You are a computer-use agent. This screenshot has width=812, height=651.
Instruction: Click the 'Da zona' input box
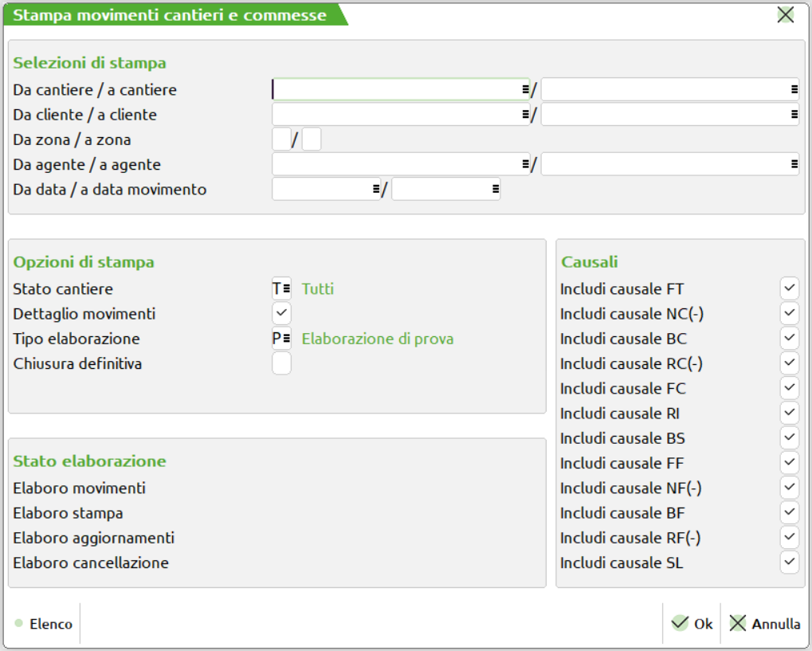[x=281, y=139]
